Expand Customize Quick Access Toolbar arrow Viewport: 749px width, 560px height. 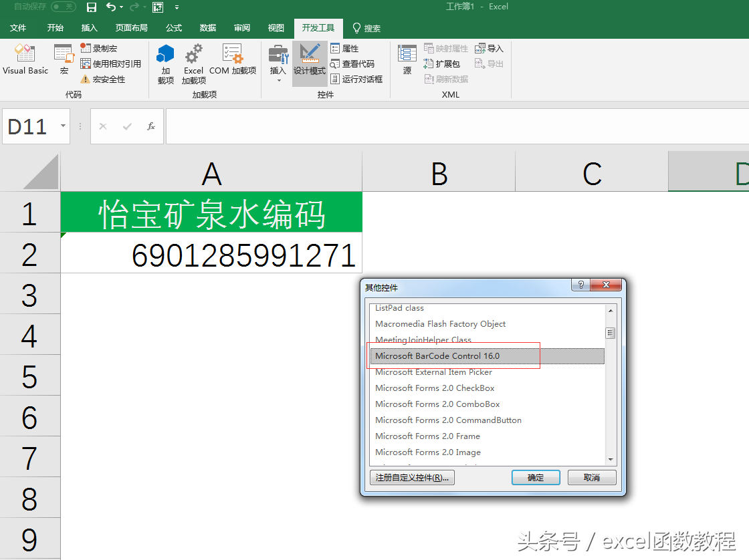(x=177, y=7)
